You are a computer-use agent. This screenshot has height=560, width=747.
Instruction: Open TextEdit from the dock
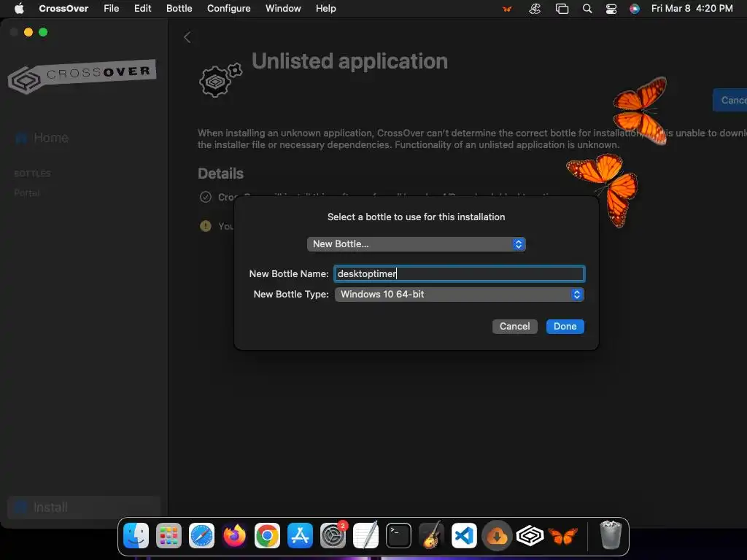[x=366, y=535]
